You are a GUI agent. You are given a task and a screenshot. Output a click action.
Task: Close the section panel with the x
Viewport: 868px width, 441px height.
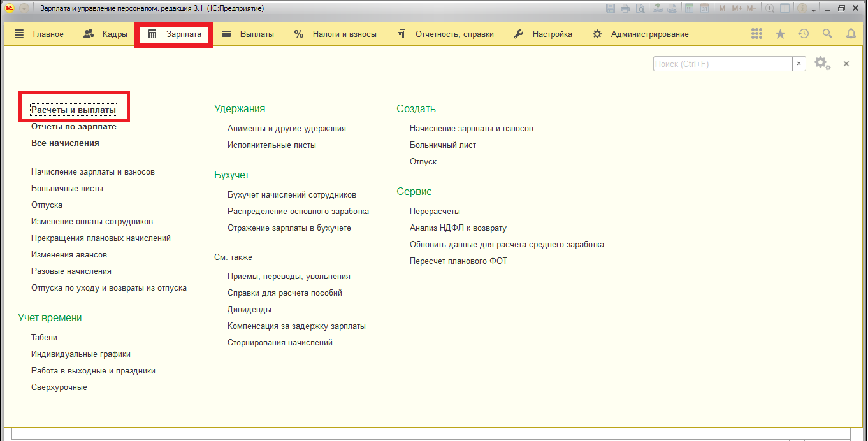click(x=846, y=64)
